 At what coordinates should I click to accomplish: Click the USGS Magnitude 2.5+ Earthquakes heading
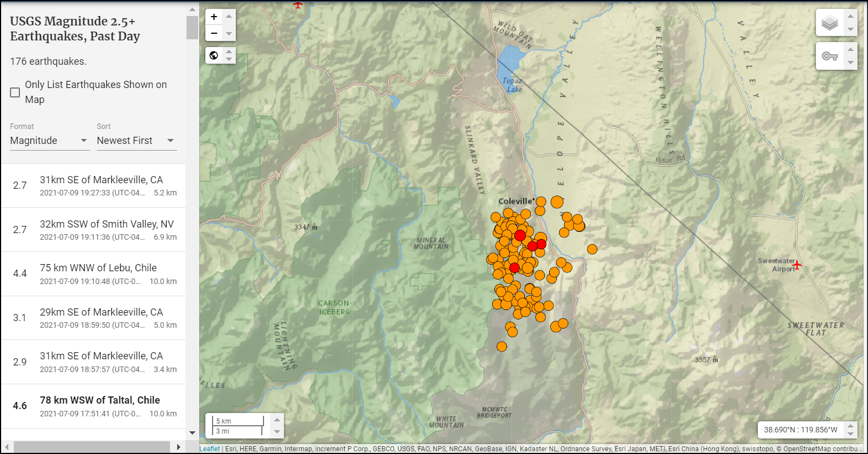[x=75, y=29]
